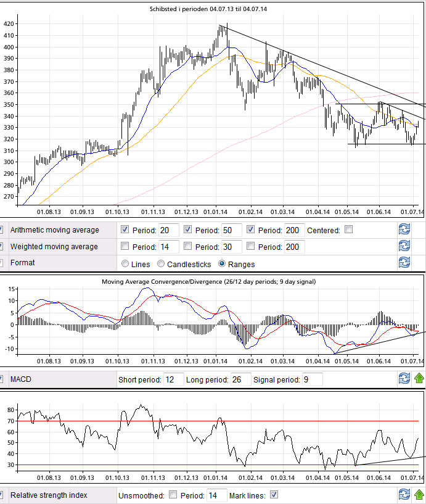Uncheck the Mark lines option

(274, 495)
